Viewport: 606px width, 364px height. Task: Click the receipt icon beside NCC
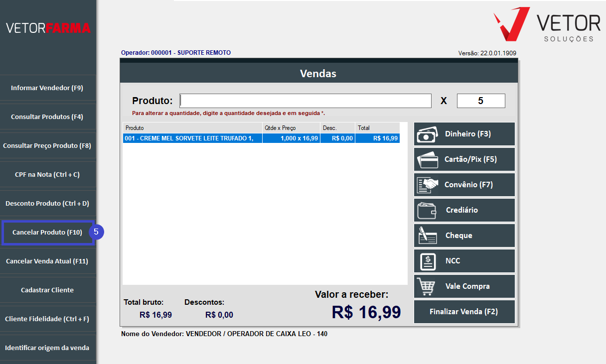tap(428, 261)
